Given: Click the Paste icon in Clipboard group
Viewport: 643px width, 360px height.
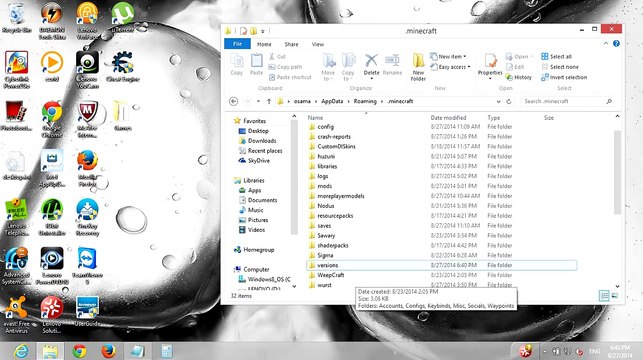Looking at the screenshot, I should coord(257,61).
